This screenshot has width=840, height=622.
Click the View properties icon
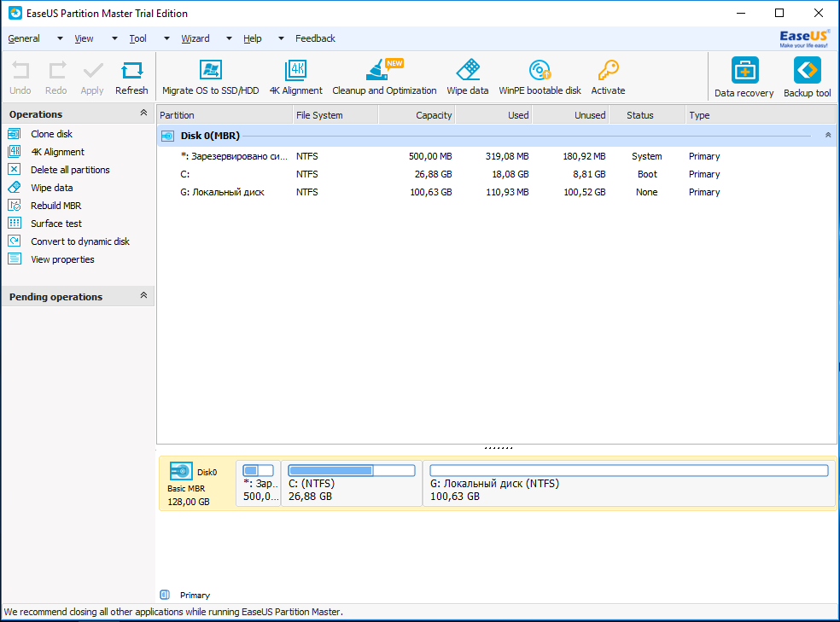point(15,259)
